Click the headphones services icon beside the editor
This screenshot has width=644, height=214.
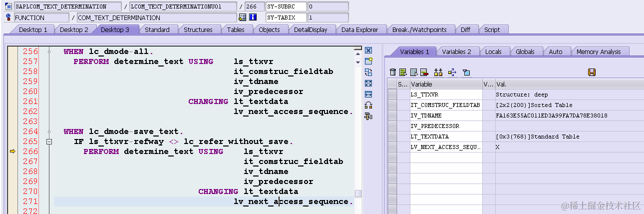click(x=368, y=105)
